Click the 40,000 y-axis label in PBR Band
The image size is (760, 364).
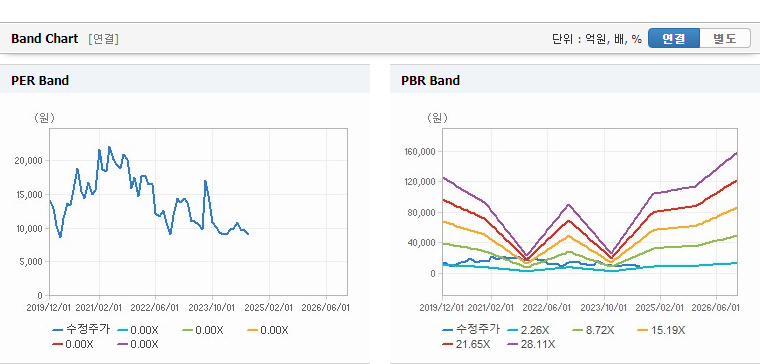pyautogui.click(x=422, y=243)
